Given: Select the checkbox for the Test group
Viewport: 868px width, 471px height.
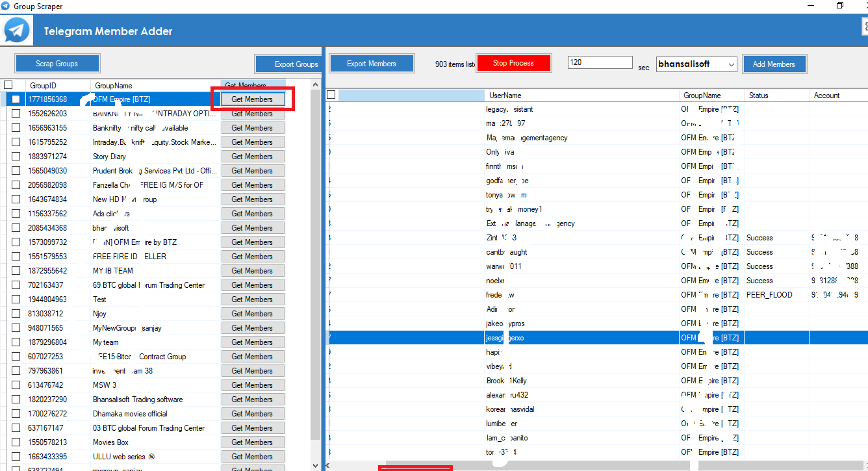Looking at the screenshot, I should (x=16, y=299).
